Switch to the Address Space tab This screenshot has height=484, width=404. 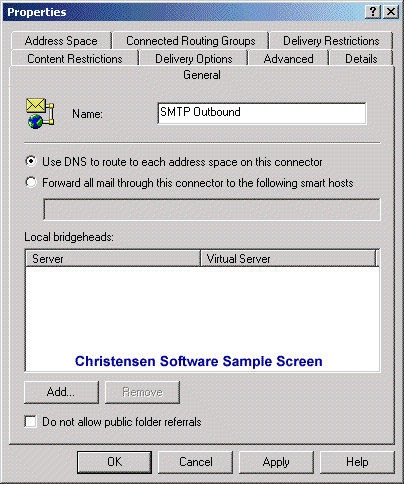pyautogui.click(x=61, y=41)
